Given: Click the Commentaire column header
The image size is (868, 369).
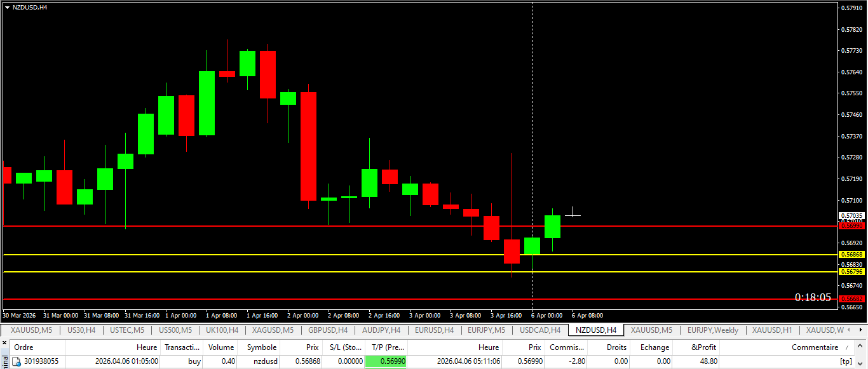Looking at the screenshot, I should click(815, 347).
